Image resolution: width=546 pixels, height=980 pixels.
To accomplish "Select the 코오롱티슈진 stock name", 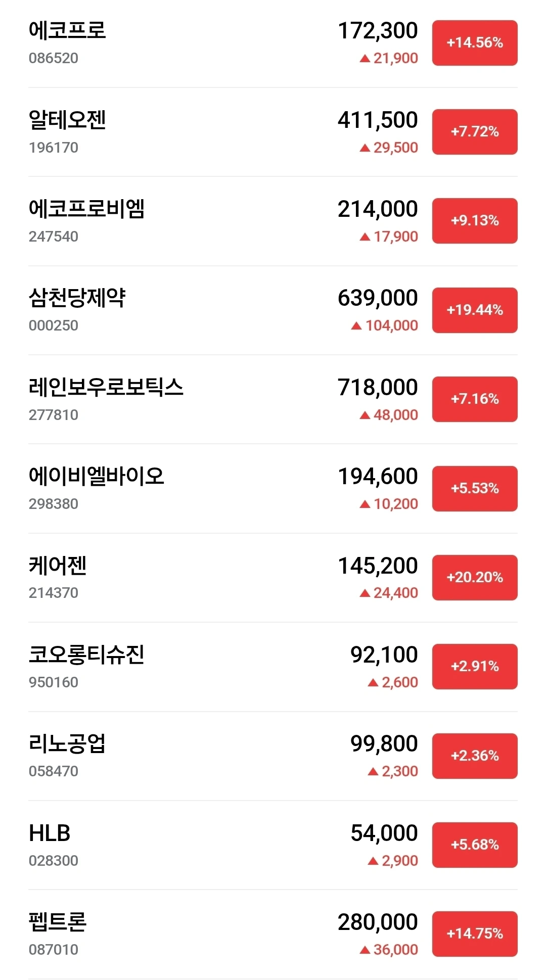I will (86, 655).
